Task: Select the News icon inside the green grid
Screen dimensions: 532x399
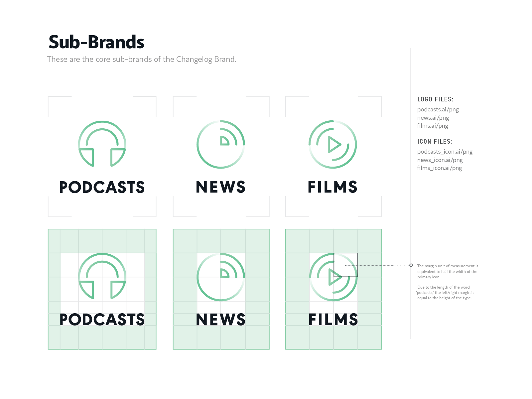Action: (221, 277)
